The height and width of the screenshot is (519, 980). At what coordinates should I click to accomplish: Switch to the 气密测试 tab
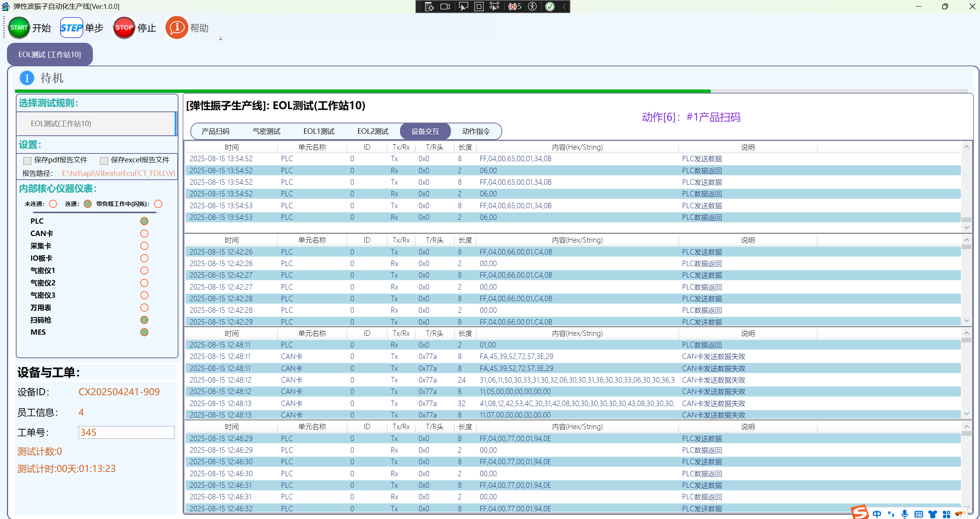pyautogui.click(x=266, y=131)
